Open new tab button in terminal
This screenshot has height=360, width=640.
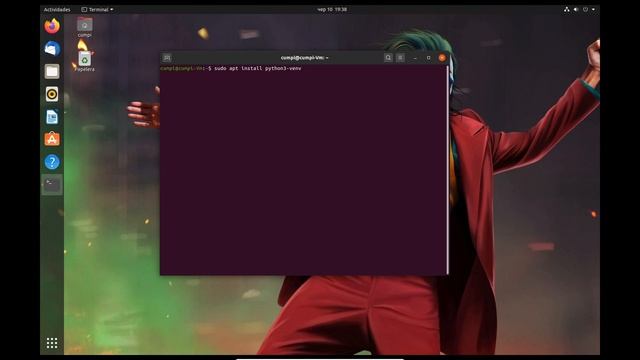pyautogui.click(x=167, y=58)
